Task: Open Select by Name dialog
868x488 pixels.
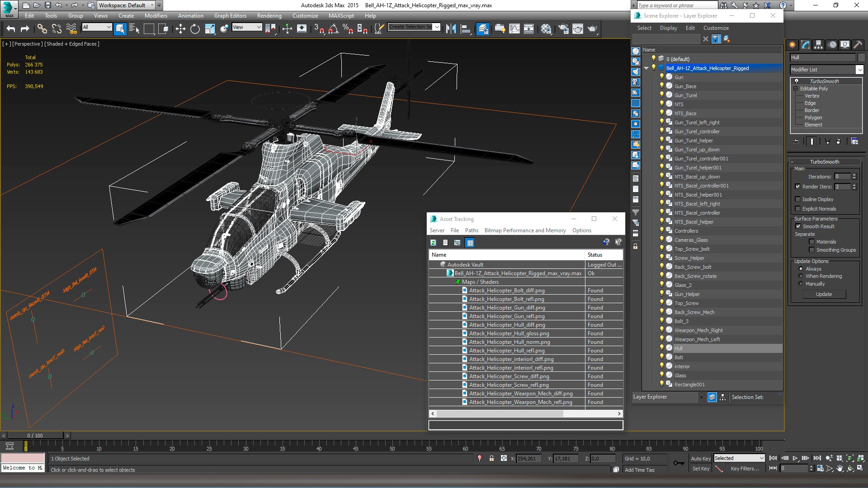Action: pyautogui.click(x=134, y=29)
